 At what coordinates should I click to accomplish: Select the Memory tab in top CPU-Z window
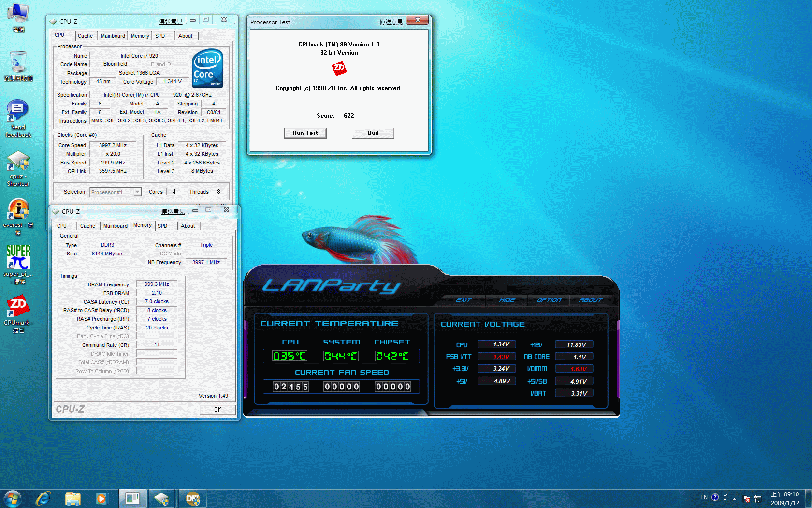click(140, 36)
